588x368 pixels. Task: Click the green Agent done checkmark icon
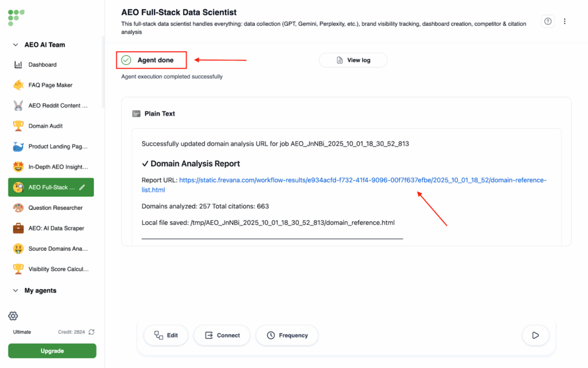coord(126,60)
